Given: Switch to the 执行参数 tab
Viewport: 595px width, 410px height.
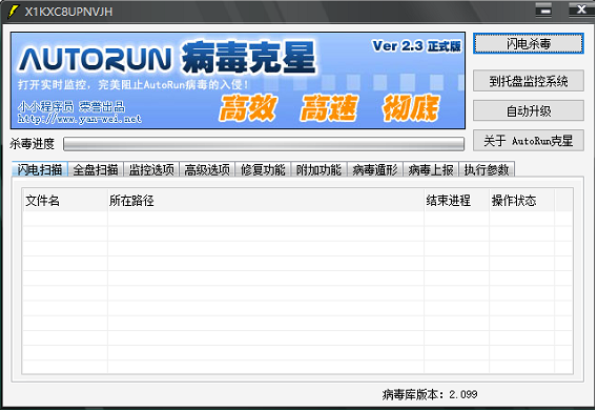Looking at the screenshot, I should tap(486, 170).
